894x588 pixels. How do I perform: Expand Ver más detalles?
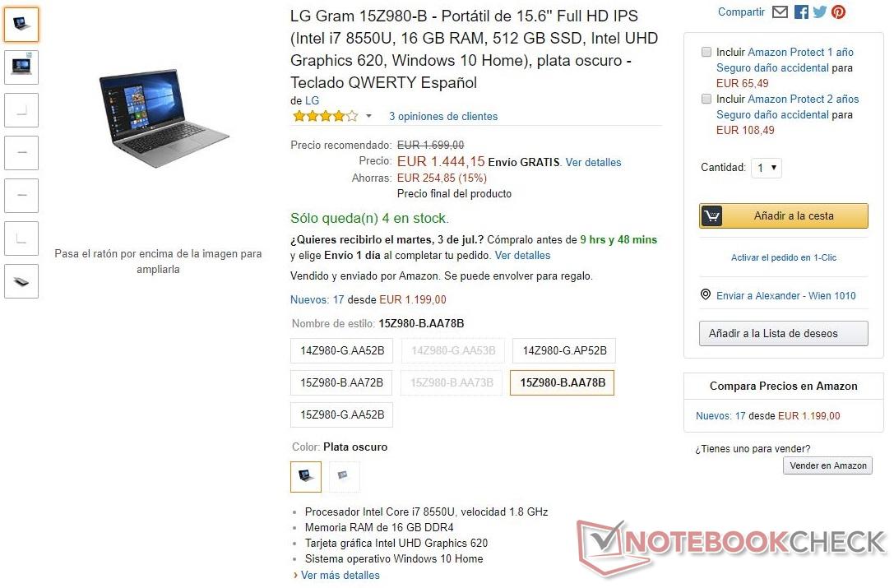pos(340,575)
